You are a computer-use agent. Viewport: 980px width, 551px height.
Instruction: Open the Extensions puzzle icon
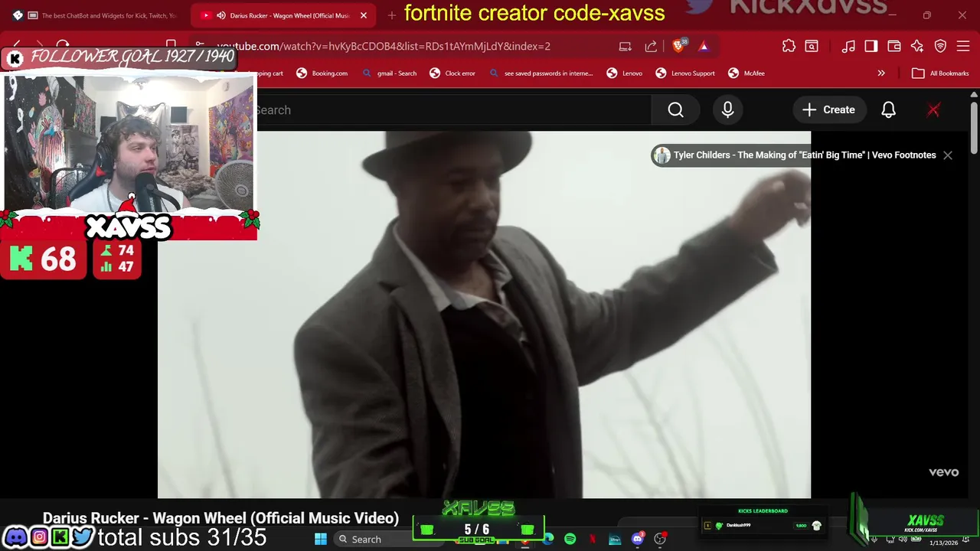(x=789, y=46)
